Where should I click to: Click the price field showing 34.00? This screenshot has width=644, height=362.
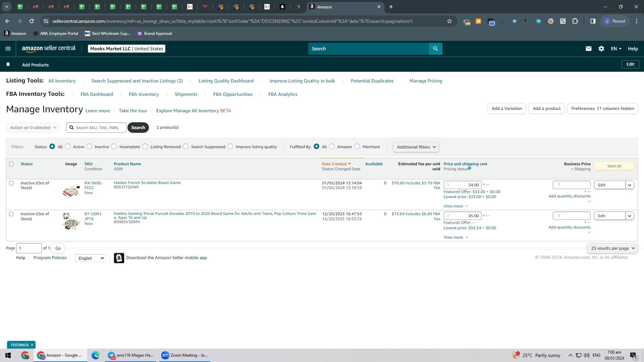pos(463,185)
